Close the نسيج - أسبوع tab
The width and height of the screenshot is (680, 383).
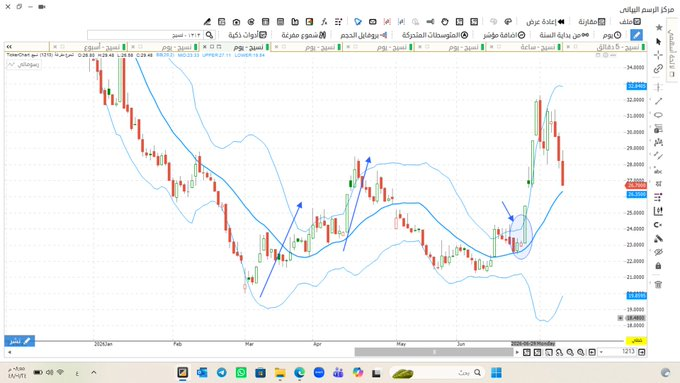[55, 46]
